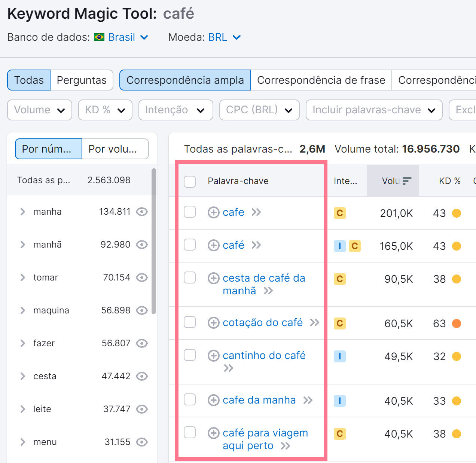Click the commercial intent badge for "cafe"
The height and width of the screenshot is (463, 476).
point(339,213)
